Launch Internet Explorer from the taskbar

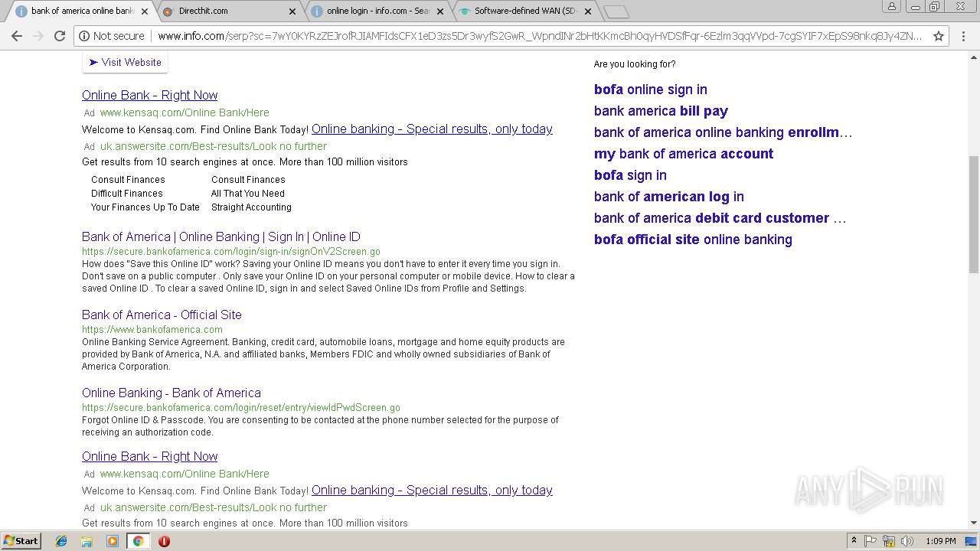tap(61, 541)
